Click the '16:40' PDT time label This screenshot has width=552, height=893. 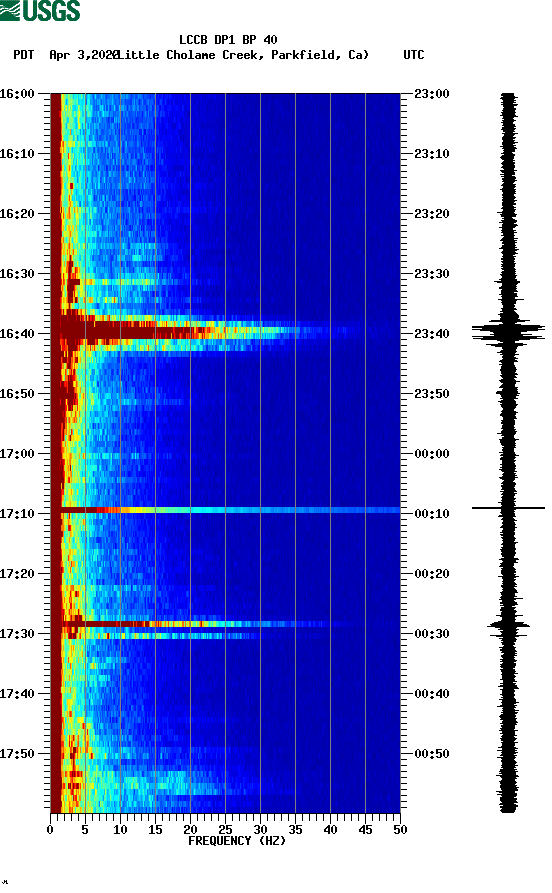(17, 334)
